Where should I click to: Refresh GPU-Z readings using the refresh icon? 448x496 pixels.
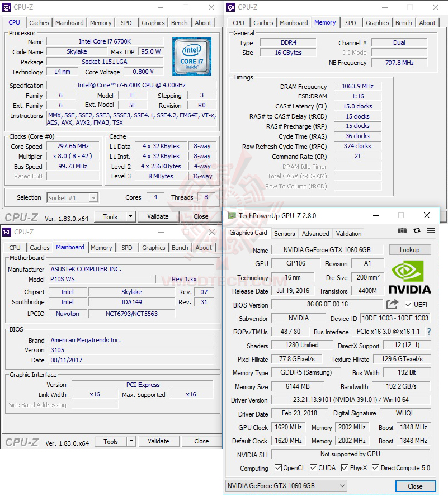click(416, 230)
